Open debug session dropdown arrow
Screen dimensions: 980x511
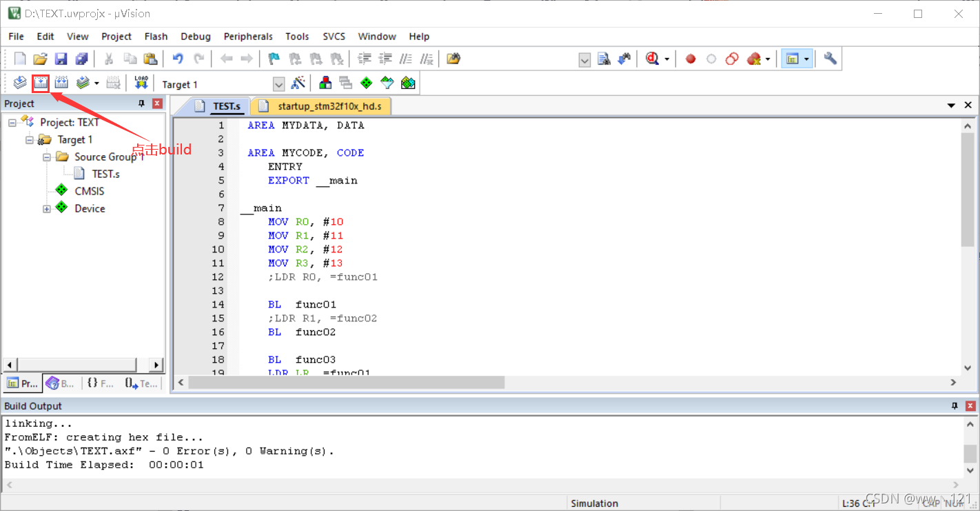[x=666, y=59]
